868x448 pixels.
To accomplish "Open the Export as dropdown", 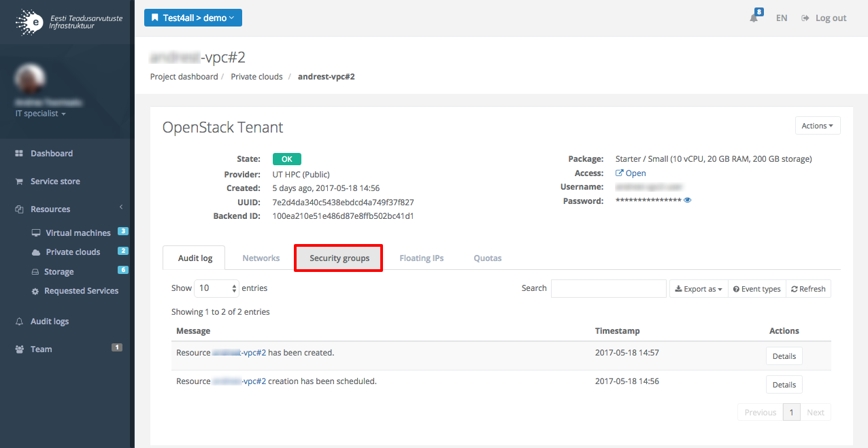I will point(699,289).
